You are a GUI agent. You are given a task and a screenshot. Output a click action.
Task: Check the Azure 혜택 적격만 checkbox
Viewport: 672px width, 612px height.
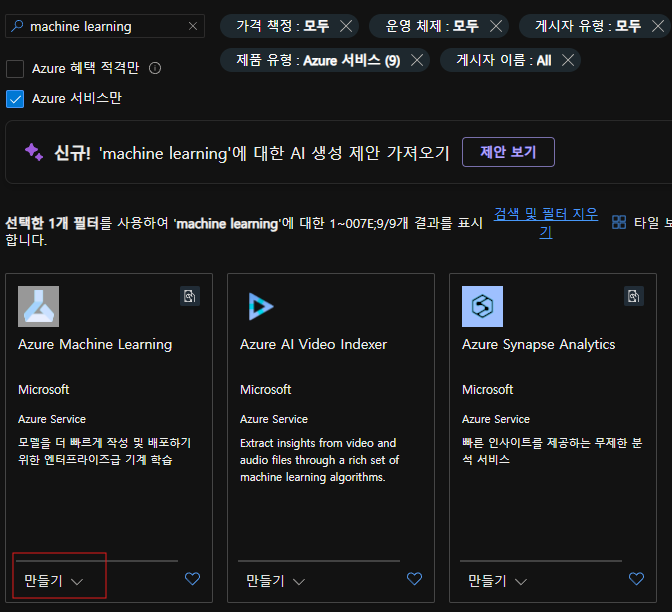(x=15, y=69)
